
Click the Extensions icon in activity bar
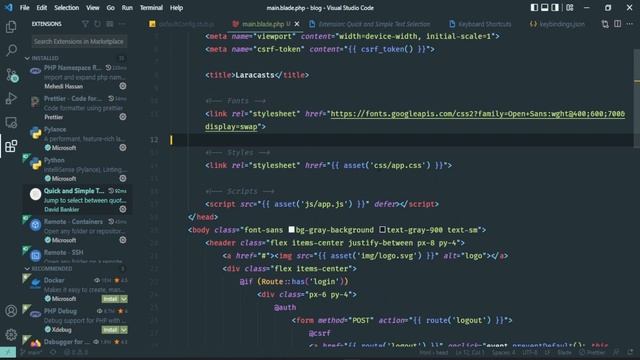tap(11, 146)
